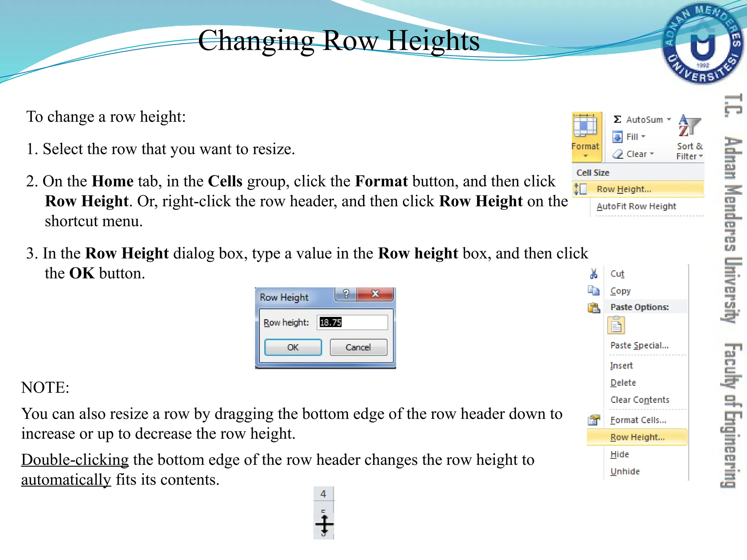Click the Adnan Menderes University logo
The height and width of the screenshot is (560, 747).
click(x=702, y=43)
